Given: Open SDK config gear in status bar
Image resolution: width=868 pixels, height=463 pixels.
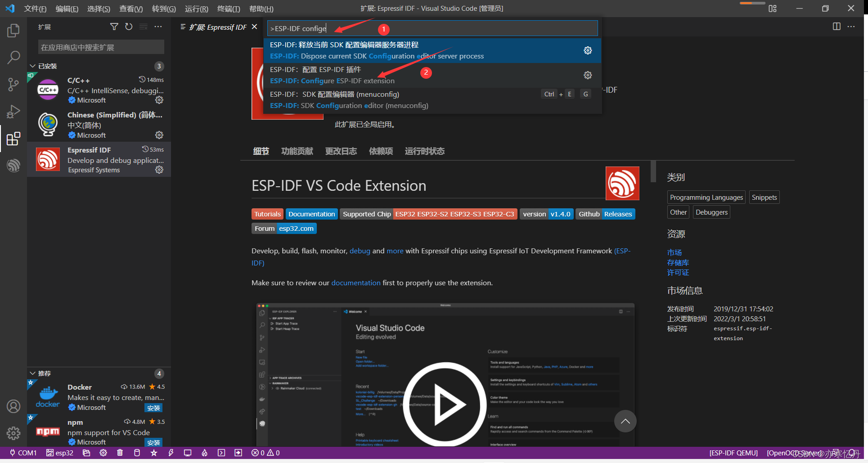Looking at the screenshot, I should tap(103, 453).
